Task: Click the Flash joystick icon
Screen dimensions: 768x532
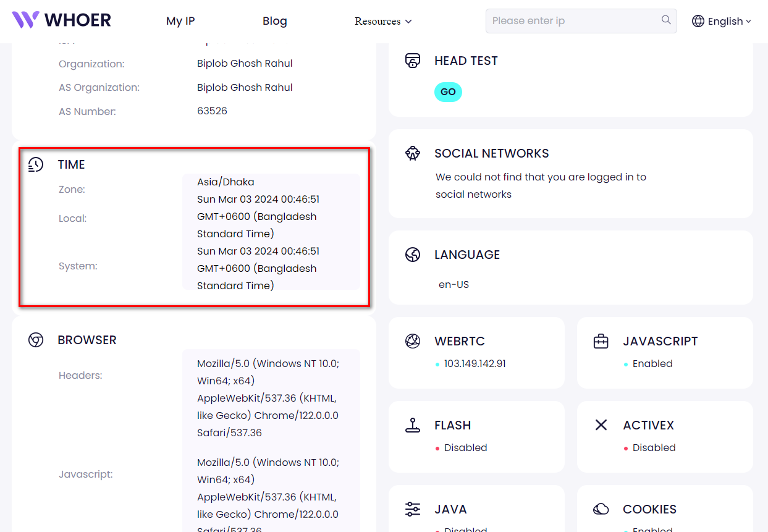Action: click(x=412, y=425)
